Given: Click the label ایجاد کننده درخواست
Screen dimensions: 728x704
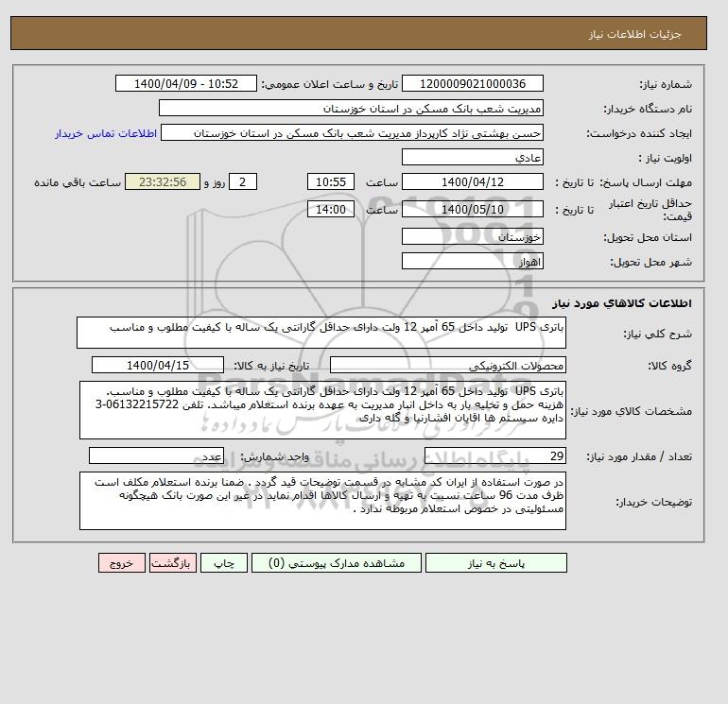Looking at the screenshot, I should pos(639,133).
